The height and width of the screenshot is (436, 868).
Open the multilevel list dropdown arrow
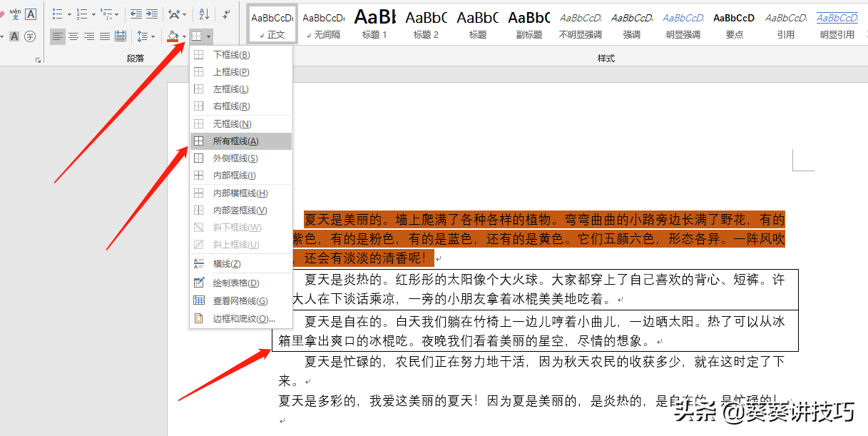(117, 14)
